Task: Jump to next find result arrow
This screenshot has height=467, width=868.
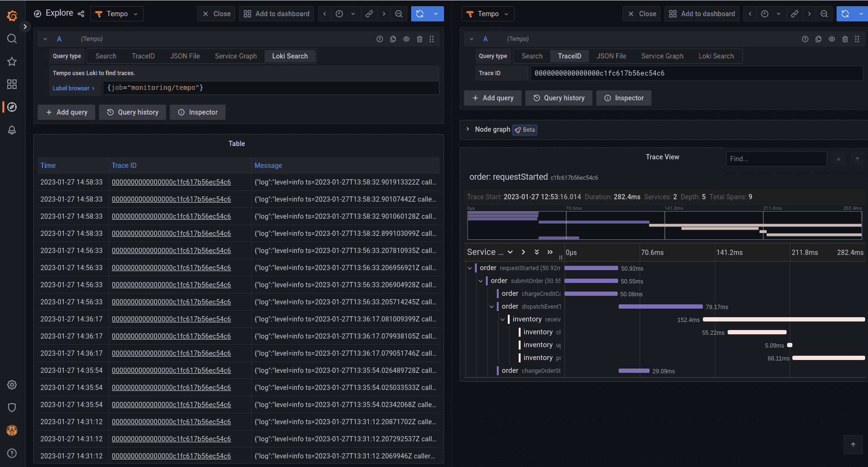Action: [x=838, y=159]
